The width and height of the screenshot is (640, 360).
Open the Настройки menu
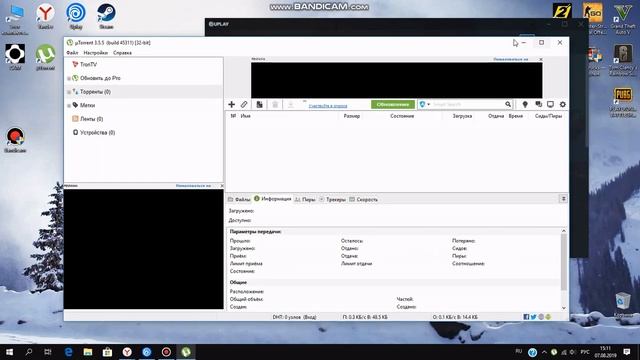96,53
